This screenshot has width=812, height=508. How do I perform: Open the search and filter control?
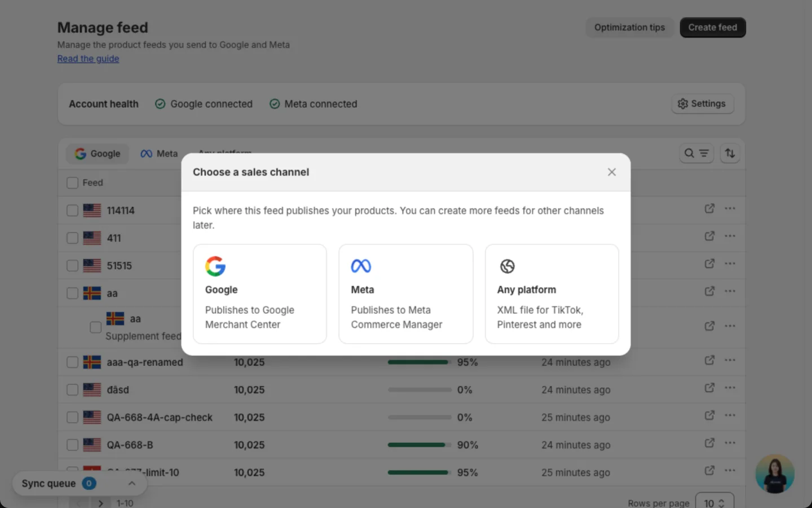click(696, 154)
